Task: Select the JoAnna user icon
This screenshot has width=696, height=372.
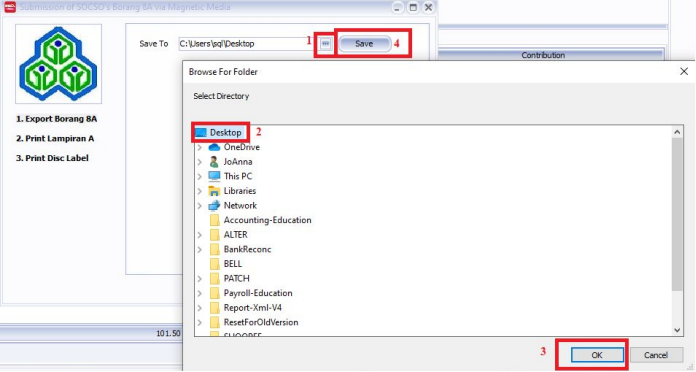Action: tap(214, 162)
